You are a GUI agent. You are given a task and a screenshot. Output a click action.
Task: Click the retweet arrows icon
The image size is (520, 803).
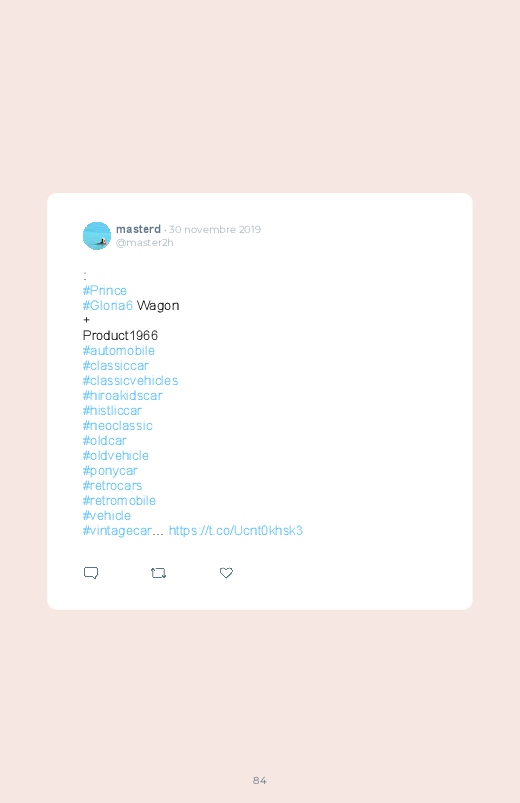158,573
